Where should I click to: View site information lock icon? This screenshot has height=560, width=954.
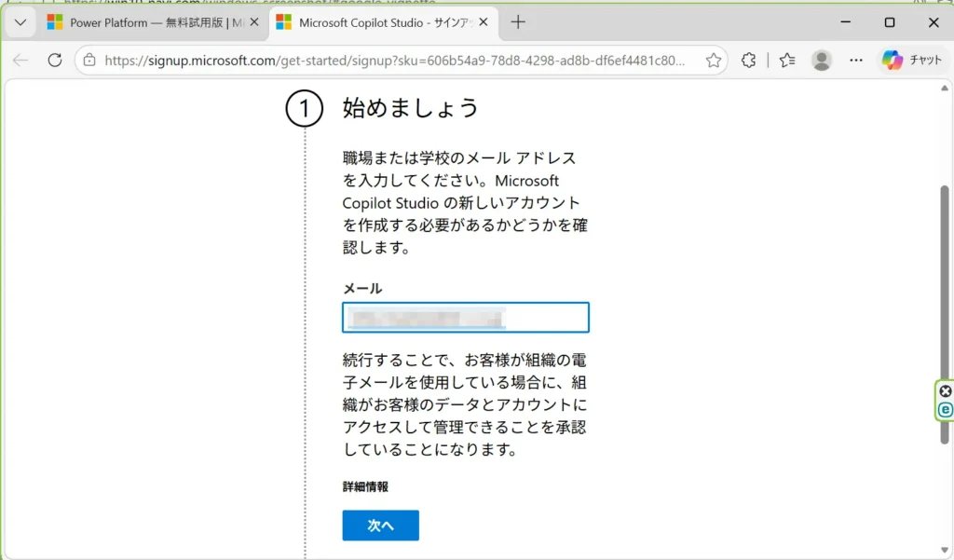tap(89, 61)
